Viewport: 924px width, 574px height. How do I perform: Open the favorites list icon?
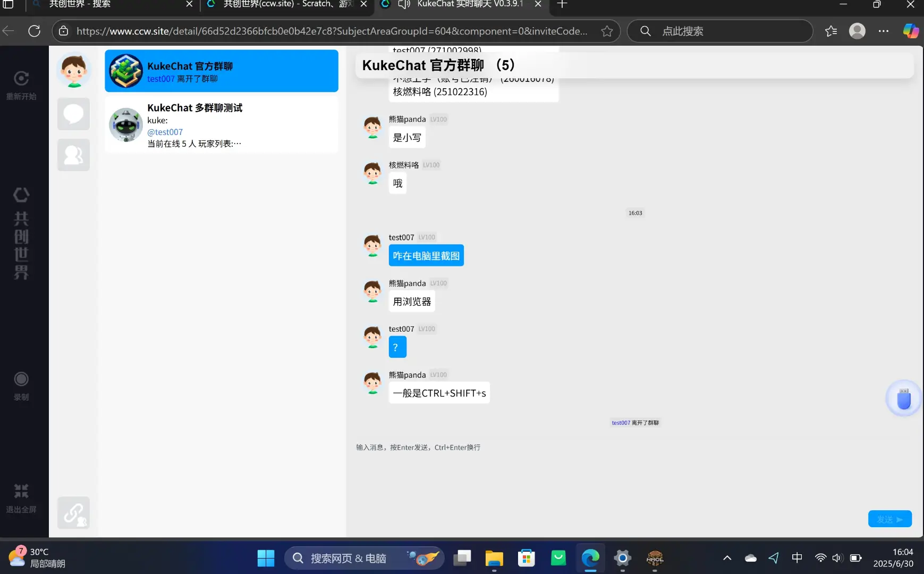click(831, 31)
